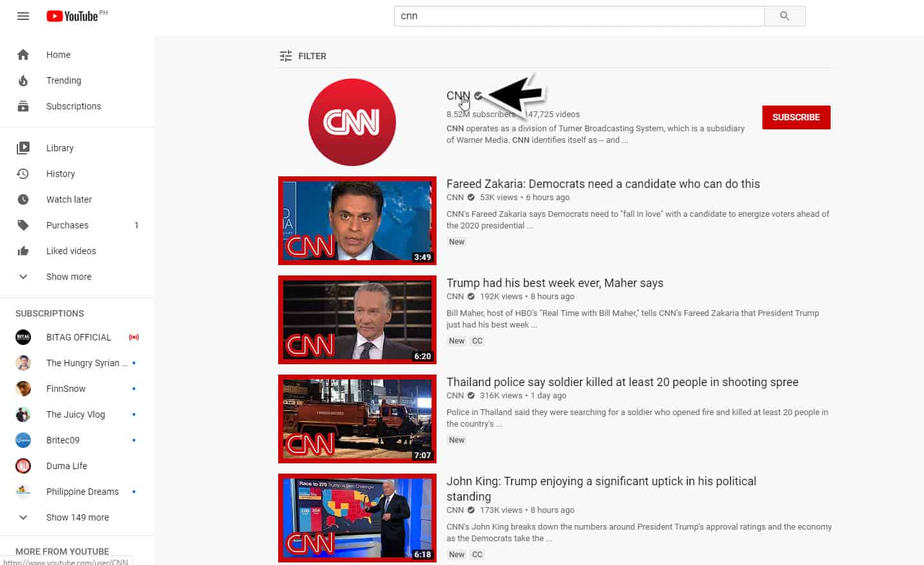
Task: Open FinnSnow channel subscription
Action: point(77,389)
